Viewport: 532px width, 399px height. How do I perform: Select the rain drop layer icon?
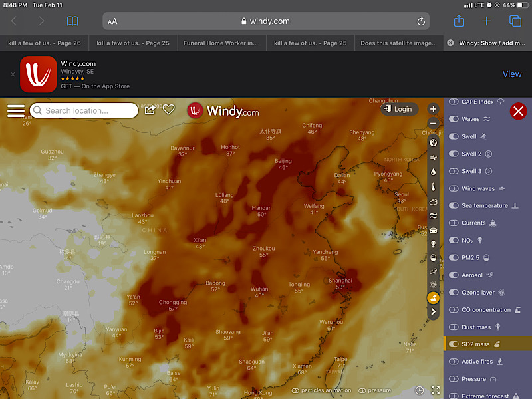[434, 172]
